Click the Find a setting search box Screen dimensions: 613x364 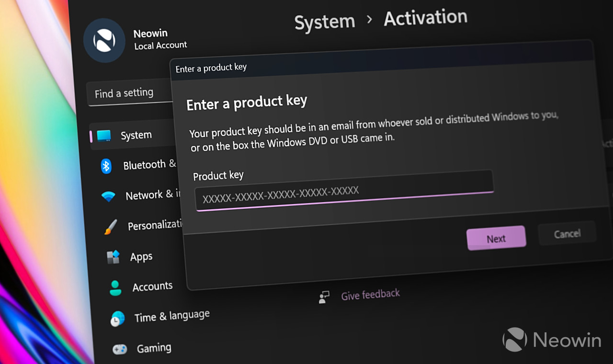(x=129, y=93)
